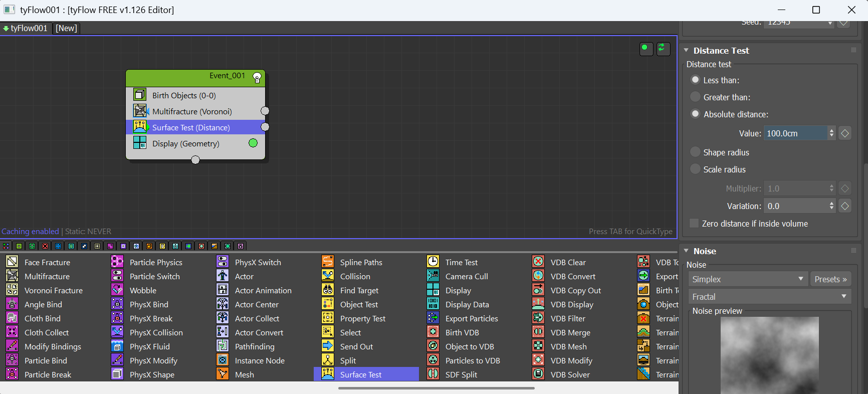Select the Time Test operator icon
This screenshot has height=394, width=868.
tap(433, 262)
